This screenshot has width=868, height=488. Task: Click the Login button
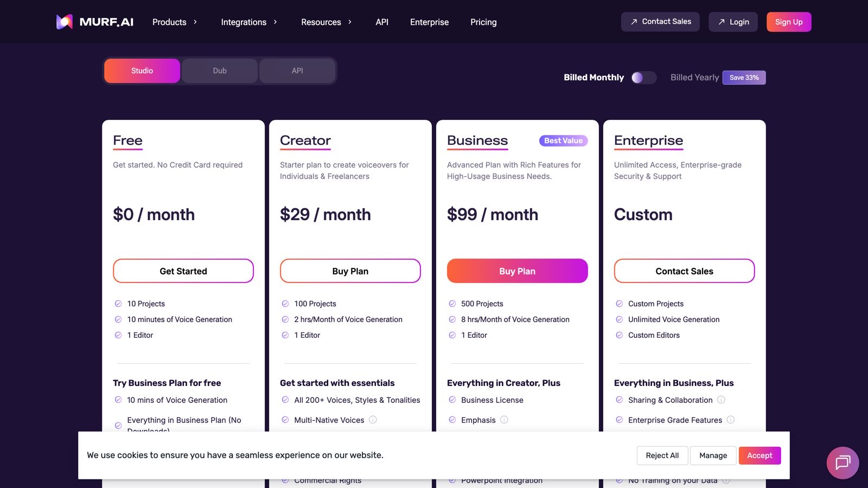coord(733,22)
